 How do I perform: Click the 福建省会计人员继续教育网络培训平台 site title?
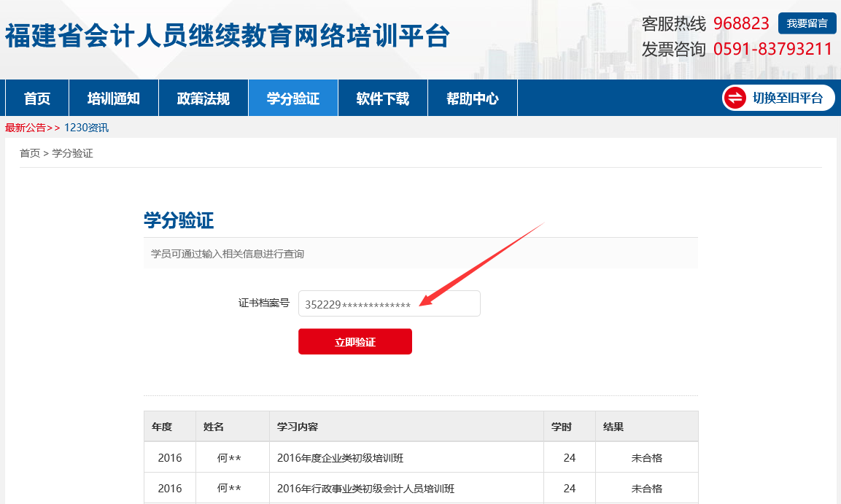[227, 36]
